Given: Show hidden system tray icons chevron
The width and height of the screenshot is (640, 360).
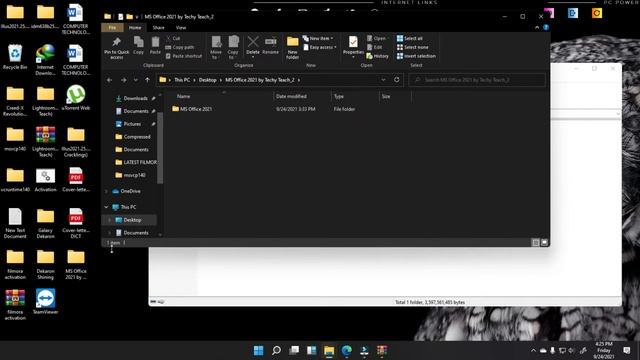Looking at the screenshot, I should [x=533, y=351].
